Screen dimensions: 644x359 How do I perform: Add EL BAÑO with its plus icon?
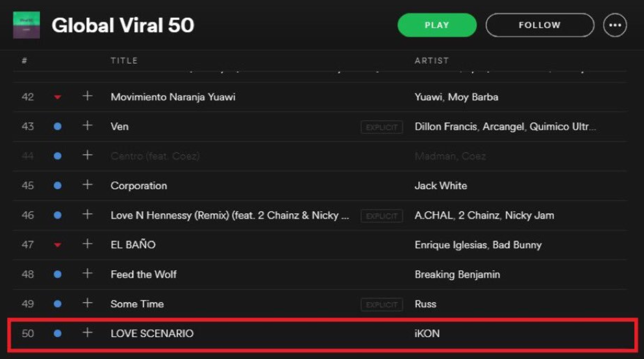[x=87, y=244]
